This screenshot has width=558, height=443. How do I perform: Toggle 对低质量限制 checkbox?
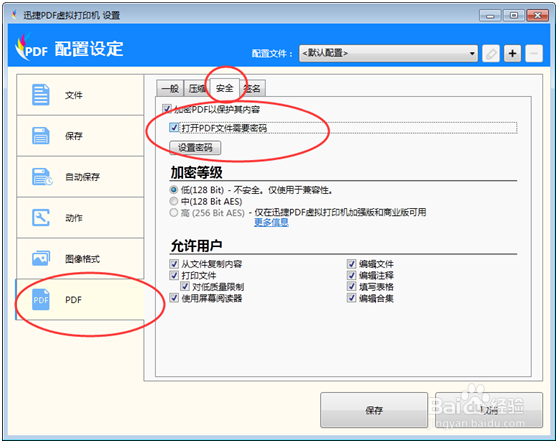(185, 286)
